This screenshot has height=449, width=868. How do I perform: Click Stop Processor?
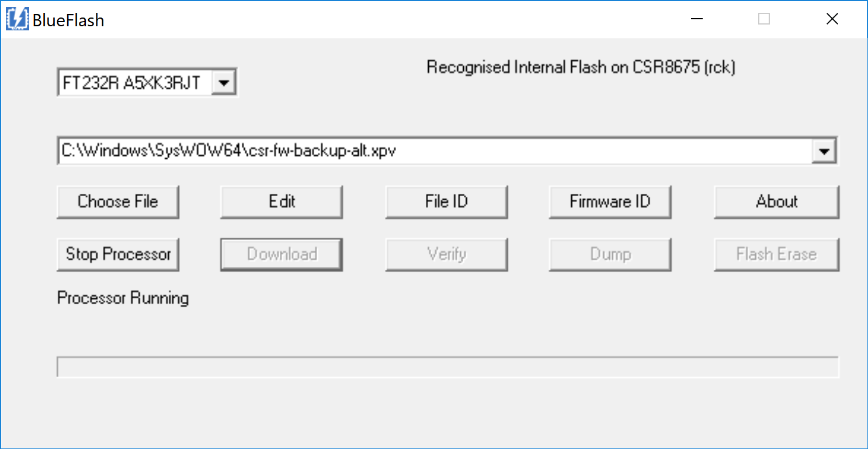pyautogui.click(x=118, y=255)
